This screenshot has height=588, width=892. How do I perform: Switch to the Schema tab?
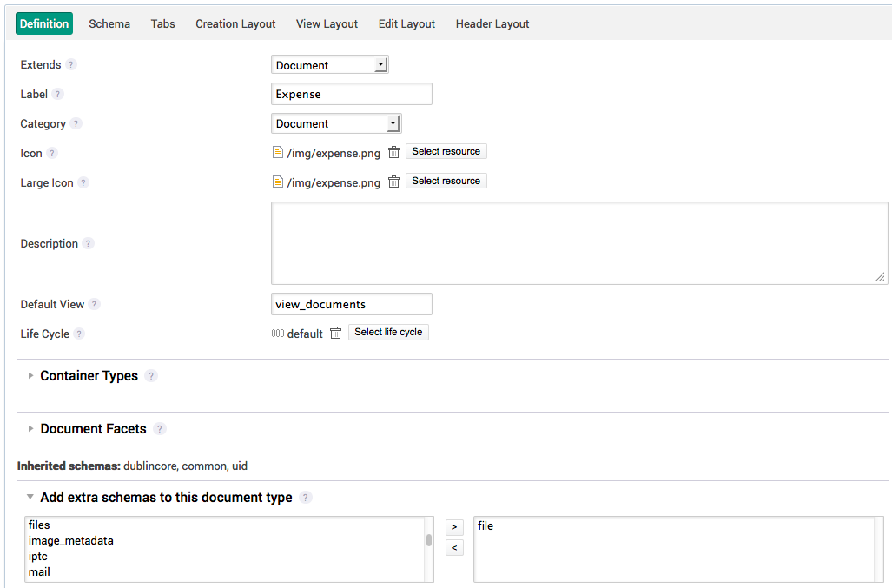(109, 23)
